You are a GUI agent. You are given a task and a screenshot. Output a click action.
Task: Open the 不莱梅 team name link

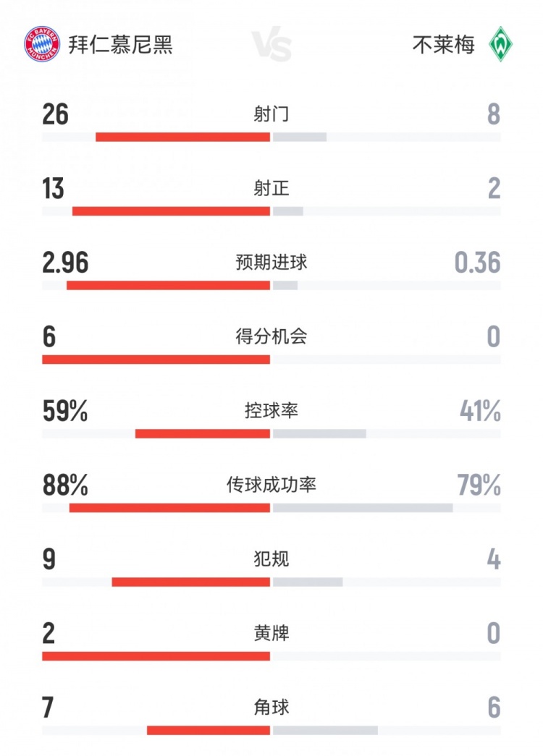pyautogui.click(x=443, y=45)
